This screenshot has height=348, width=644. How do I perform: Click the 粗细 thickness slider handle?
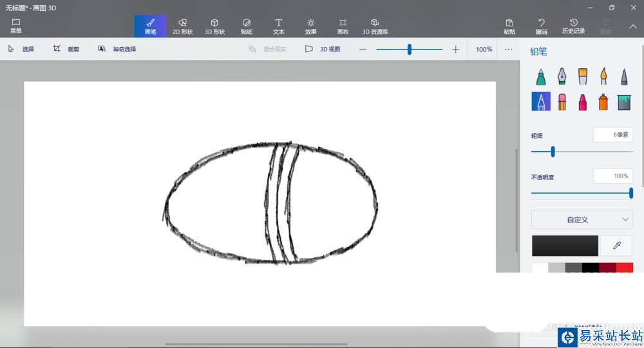[x=553, y=152]
